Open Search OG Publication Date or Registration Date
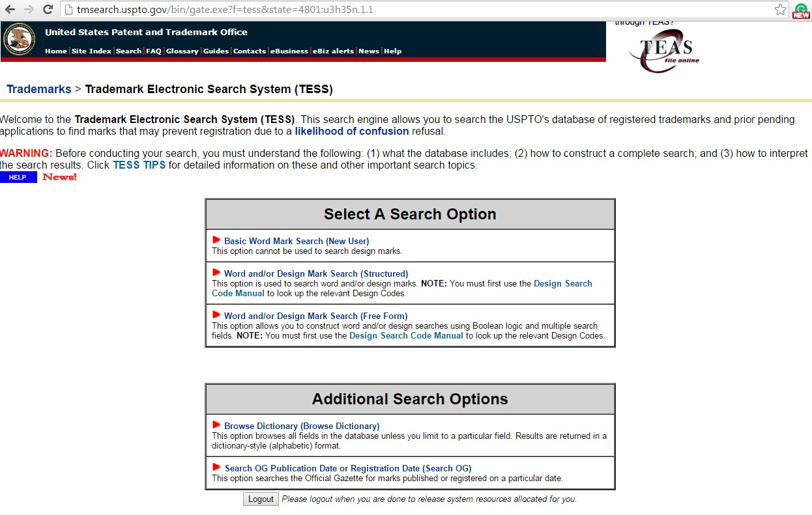Viewport: 812px width, 515px height. [348, 468]
